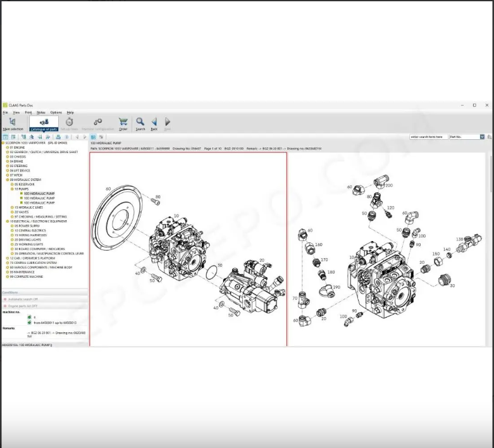Click the Search magnifier icon

point(140,123)
